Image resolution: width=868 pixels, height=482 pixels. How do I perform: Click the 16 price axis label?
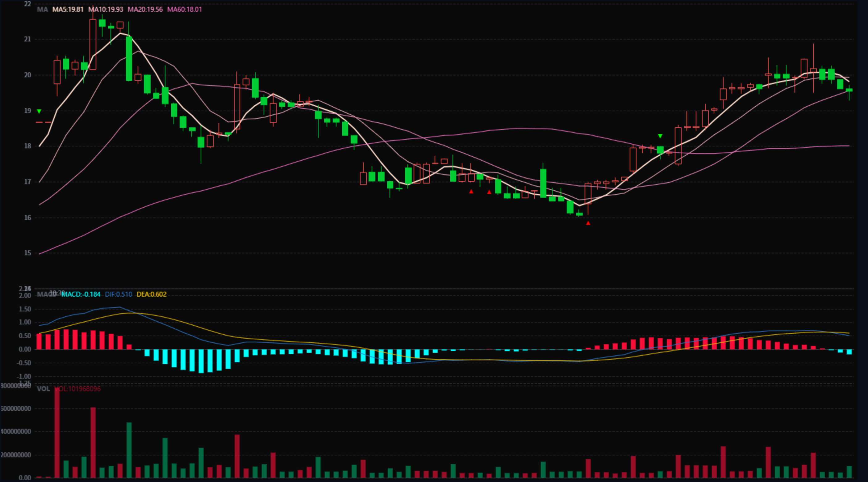coord(28,218)
